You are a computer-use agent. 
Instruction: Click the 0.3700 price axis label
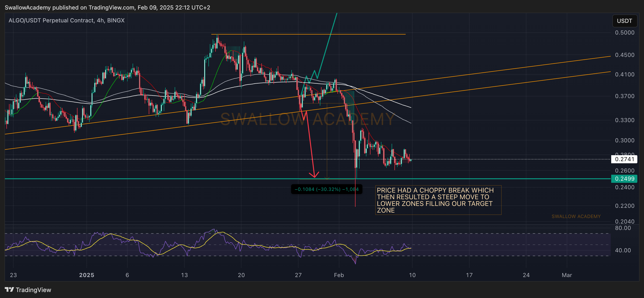point(625,96)
